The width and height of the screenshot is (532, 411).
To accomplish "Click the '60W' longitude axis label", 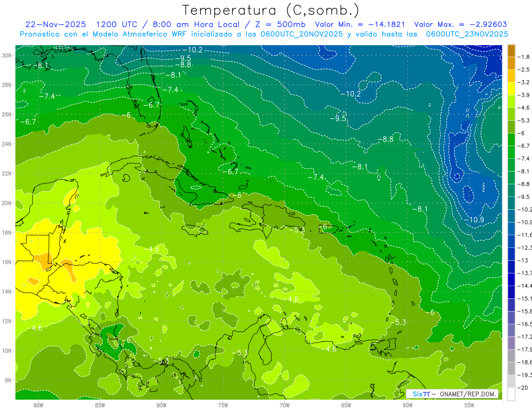I will (x=408, y=405).
